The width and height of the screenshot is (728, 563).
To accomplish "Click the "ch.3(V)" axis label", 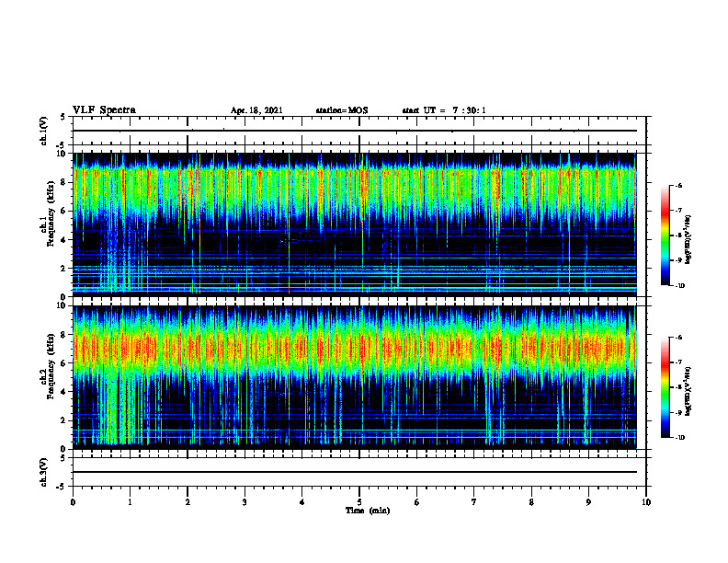I will point(43,472).
